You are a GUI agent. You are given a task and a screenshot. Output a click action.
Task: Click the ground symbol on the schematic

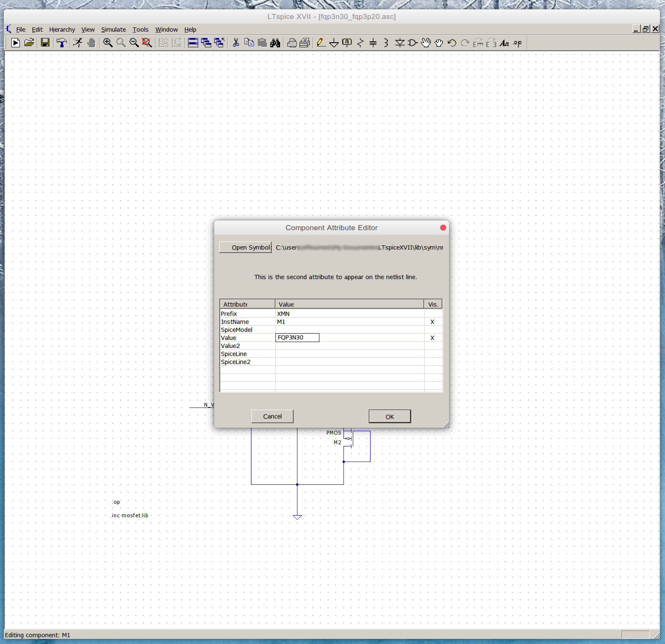click(297, 517)
